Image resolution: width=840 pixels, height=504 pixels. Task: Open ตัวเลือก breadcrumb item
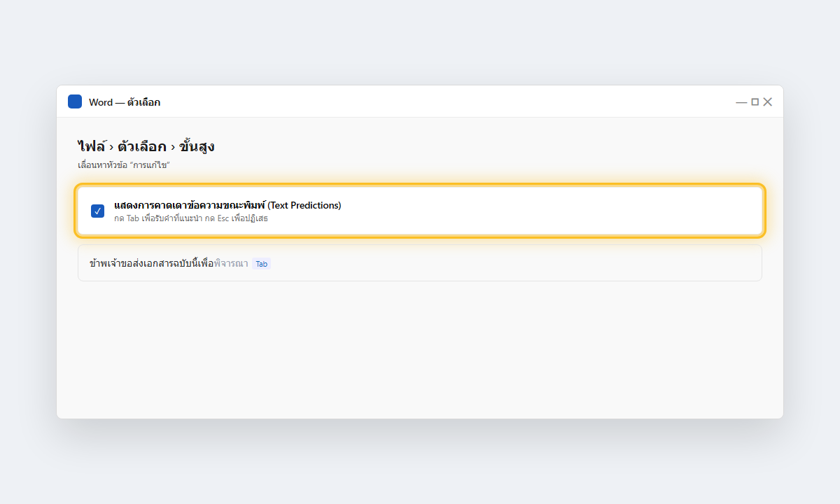(x=142, y=147)
